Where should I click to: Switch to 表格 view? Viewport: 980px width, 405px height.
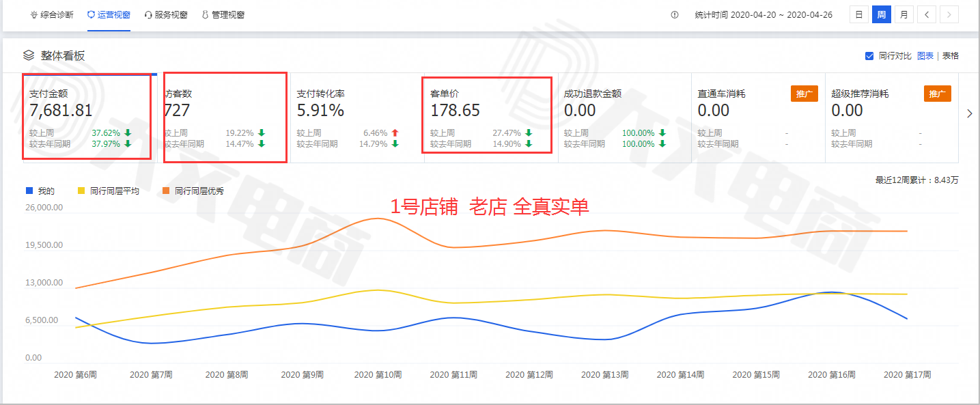tap(951, 56)
